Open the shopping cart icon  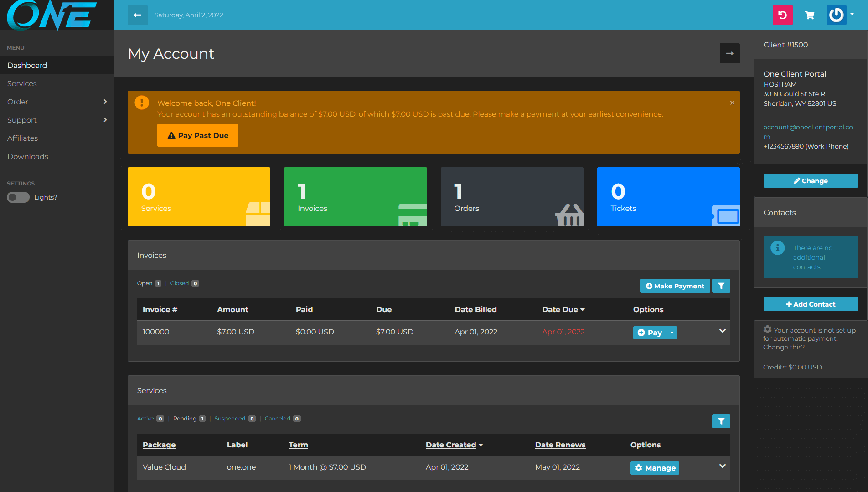click(810, 15)
